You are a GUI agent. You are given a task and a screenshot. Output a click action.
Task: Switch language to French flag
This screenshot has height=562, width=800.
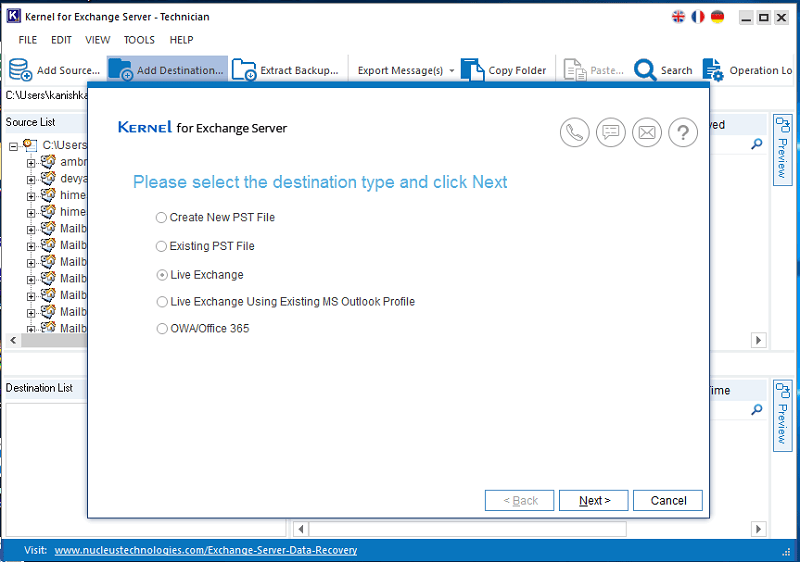point(698,17)
